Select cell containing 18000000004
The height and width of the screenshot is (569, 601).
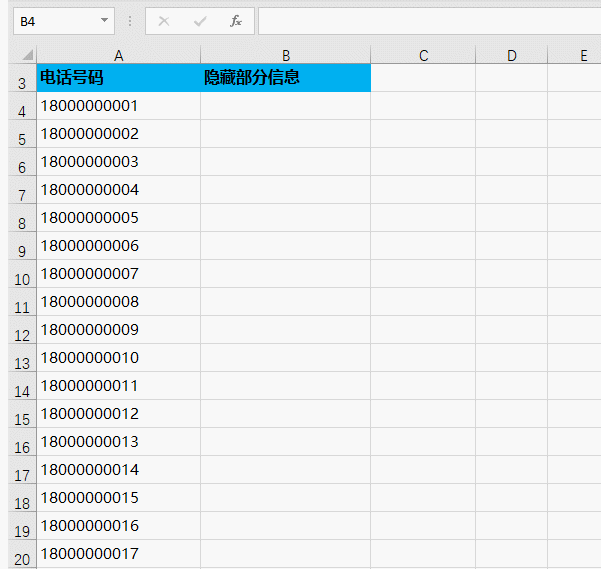[x=118, y=190]
